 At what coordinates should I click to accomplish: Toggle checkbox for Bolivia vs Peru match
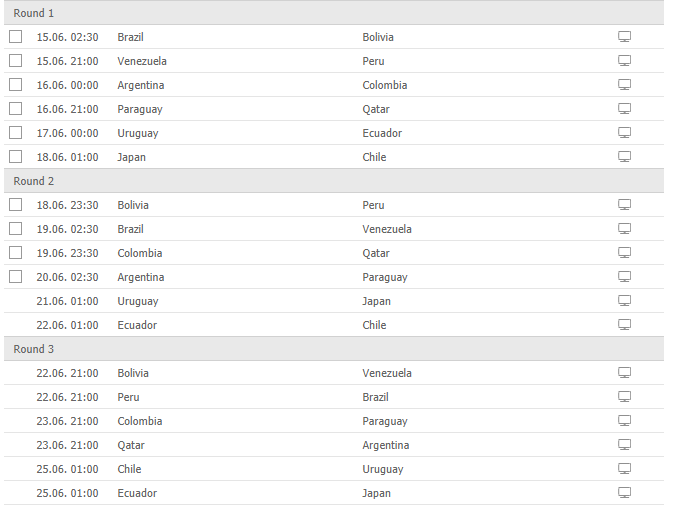click(16, 205)
